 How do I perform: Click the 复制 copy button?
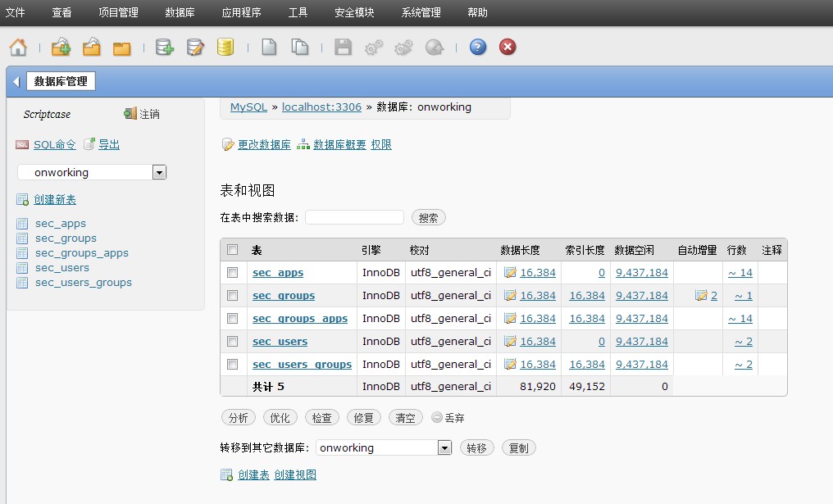(518, 448)
